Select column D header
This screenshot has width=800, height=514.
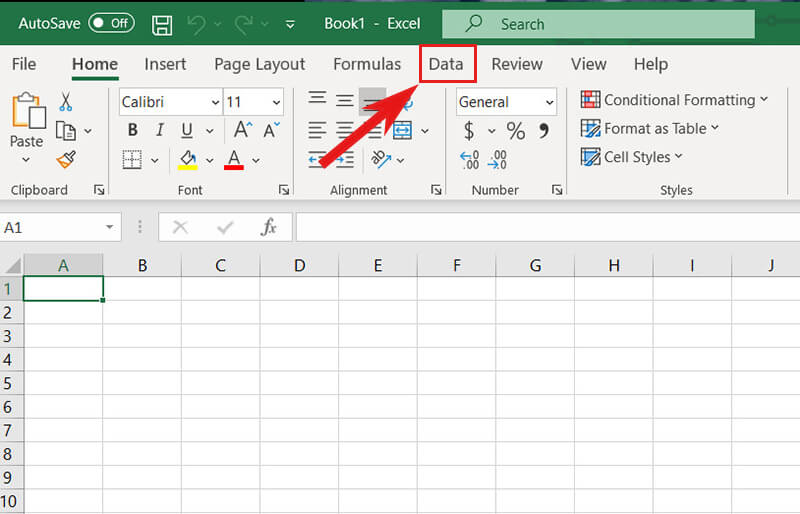point(299,265)
